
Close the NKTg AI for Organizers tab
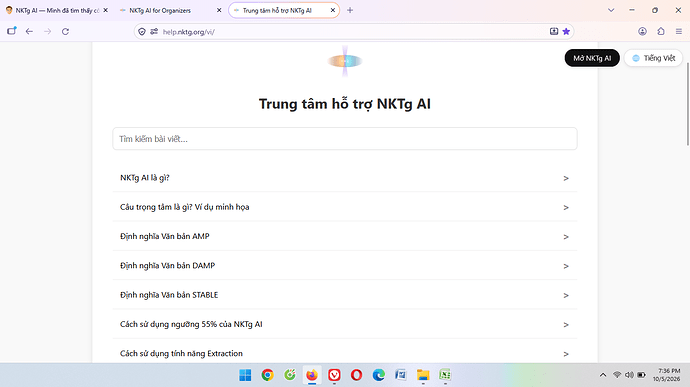pyautogui.click(x=219, y=10)
